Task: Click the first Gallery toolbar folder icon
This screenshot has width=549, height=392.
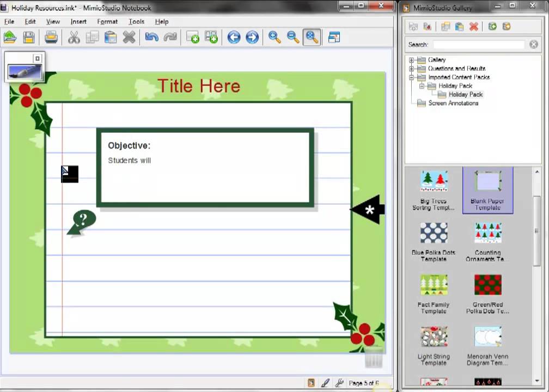Action: (x=413, y=27)
